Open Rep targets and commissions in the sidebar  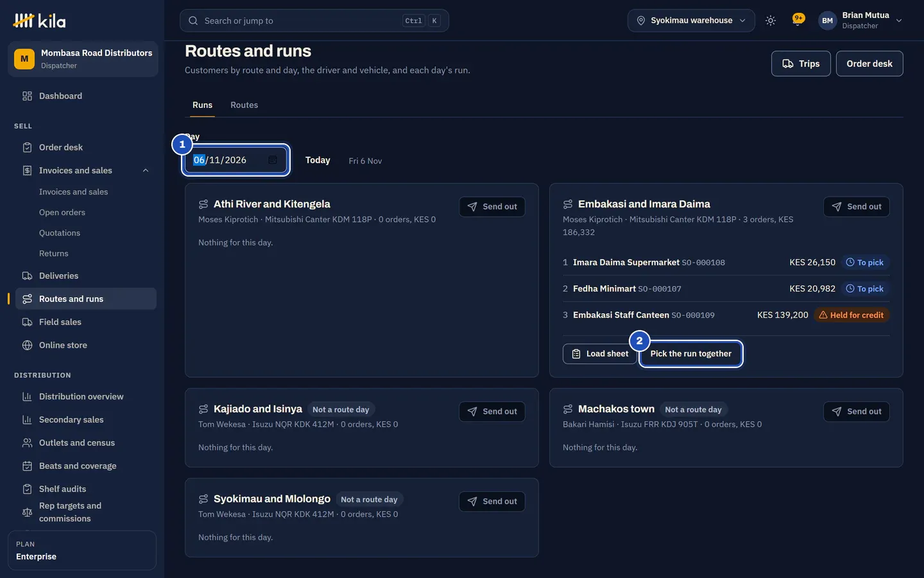point(86,512)
